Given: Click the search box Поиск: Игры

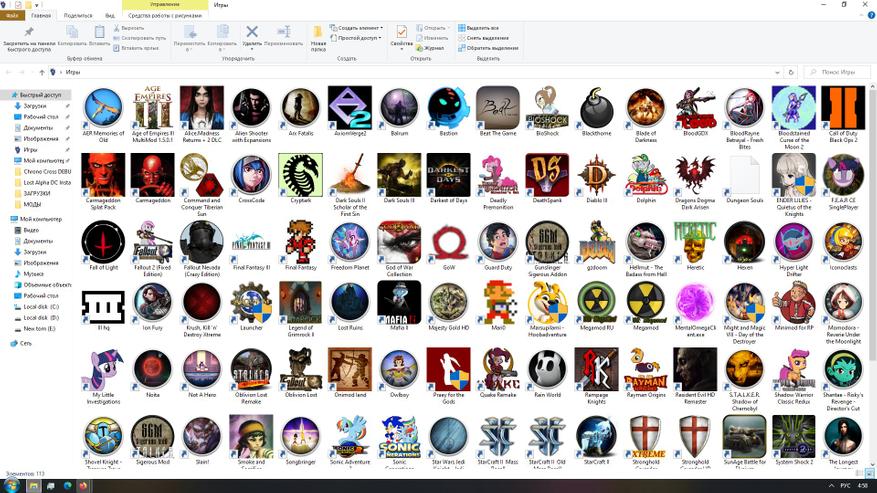Looking at the screenshot, I should tap(837, 72).
